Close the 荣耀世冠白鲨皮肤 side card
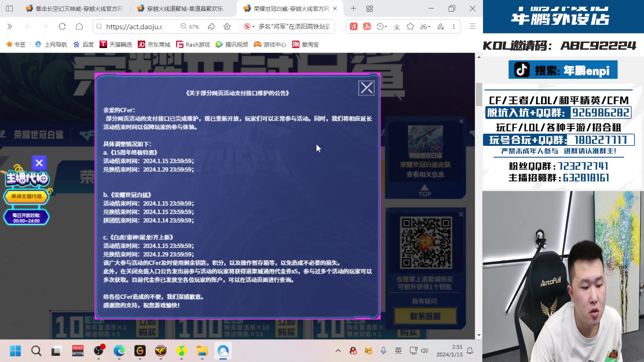The height and width of the screenshot is (362, 644). (x=461, y=121)
